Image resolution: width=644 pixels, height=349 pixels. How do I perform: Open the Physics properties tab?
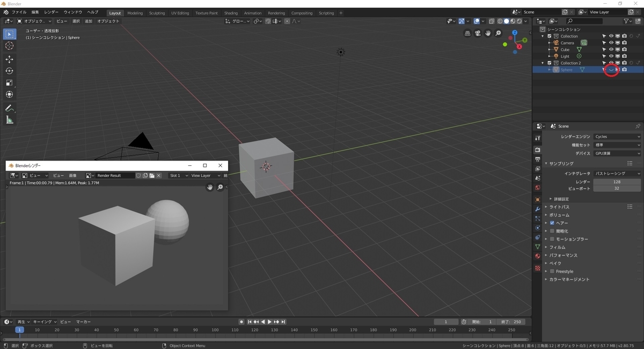tap(538, 228)
